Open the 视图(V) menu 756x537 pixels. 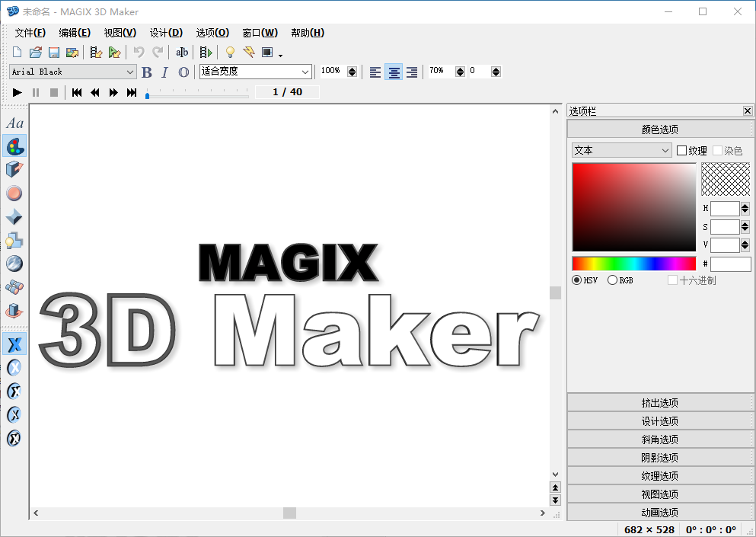pos(120,33)
